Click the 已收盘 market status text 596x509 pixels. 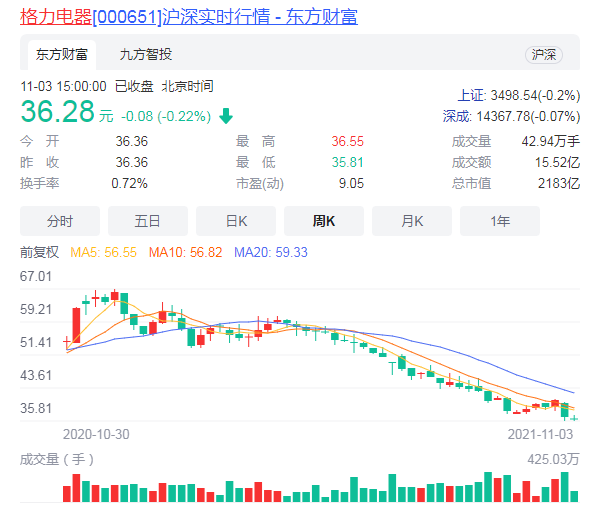pos(134,86)
